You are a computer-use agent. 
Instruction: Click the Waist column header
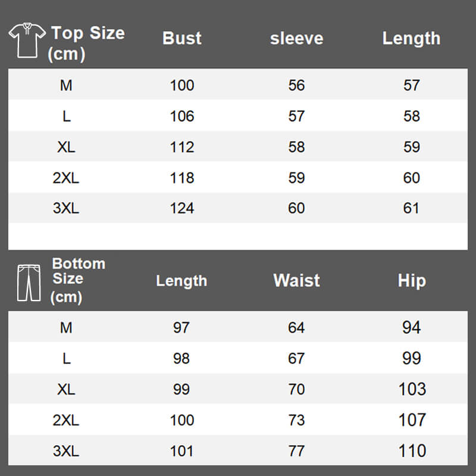296,280
